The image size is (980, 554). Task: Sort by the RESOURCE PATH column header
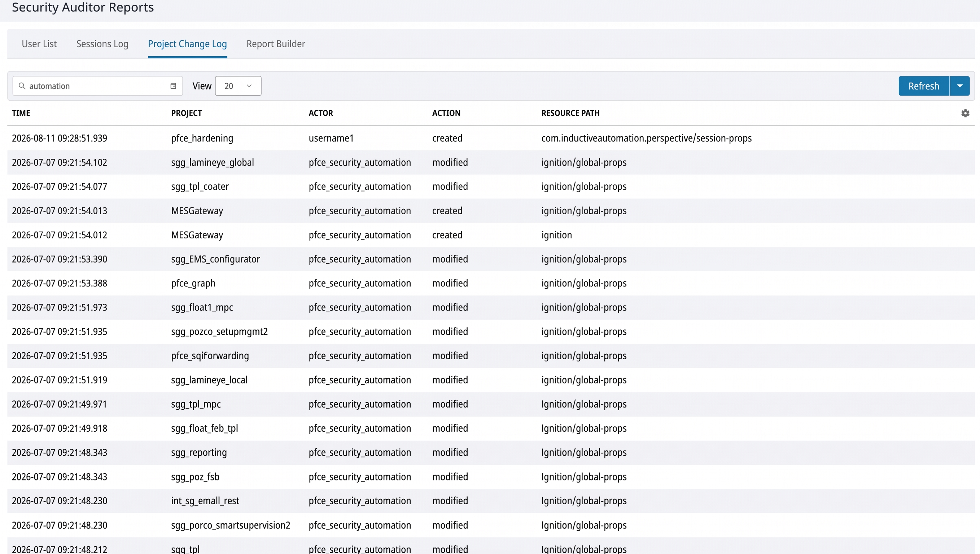(570, 113)
